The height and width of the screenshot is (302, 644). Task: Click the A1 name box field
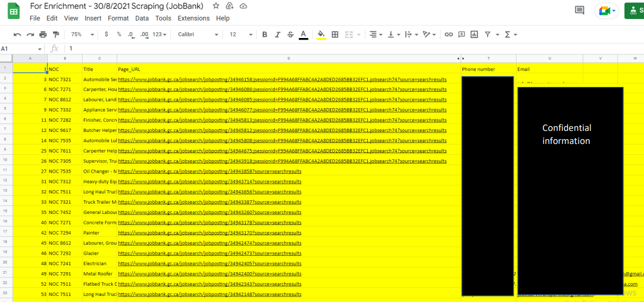[18, 48]
